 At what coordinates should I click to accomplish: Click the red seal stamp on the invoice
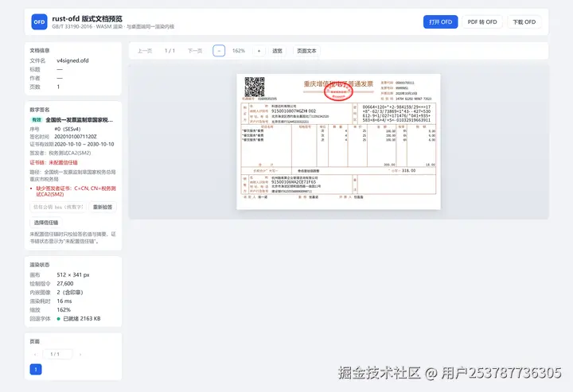tap(338, 91)
